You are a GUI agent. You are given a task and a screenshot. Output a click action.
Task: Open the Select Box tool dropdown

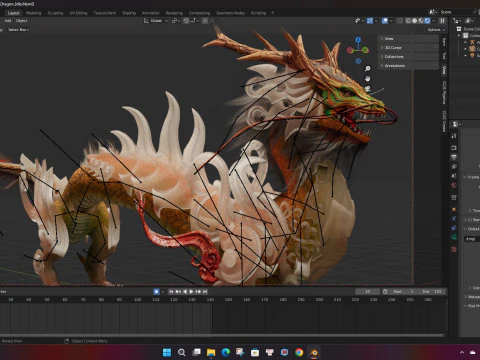click(x=18, y=30)
